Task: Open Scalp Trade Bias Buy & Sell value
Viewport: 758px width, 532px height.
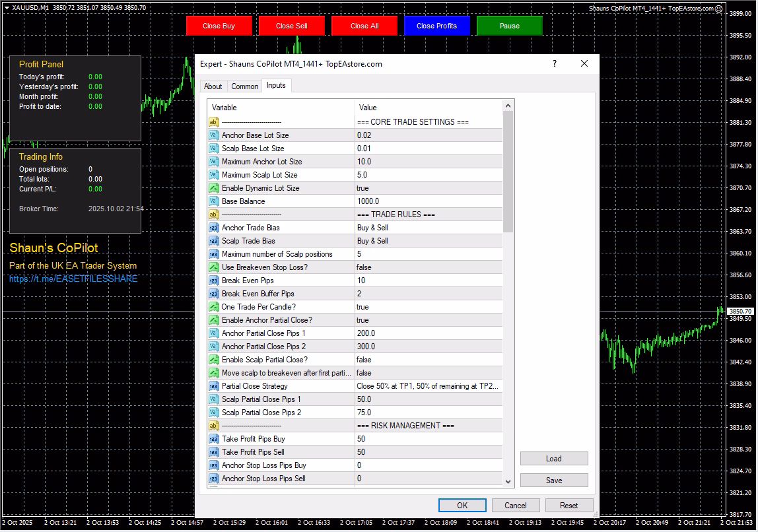Action: pyautogui.click(x=429, y=241)
